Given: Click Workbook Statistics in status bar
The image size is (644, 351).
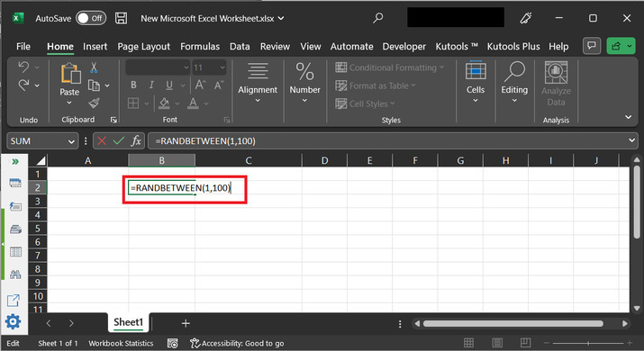Looking at the screenshot, I should [121, 343].
